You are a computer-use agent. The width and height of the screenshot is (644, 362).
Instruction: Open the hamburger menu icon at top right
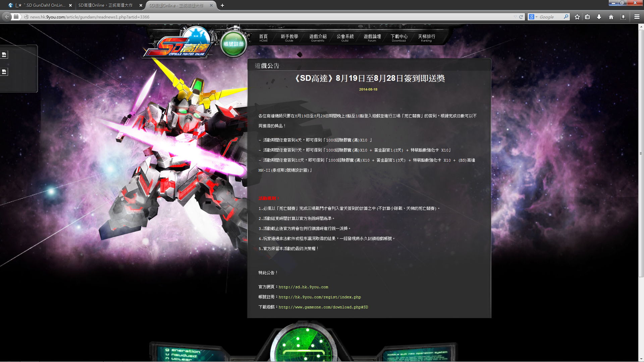637,16
